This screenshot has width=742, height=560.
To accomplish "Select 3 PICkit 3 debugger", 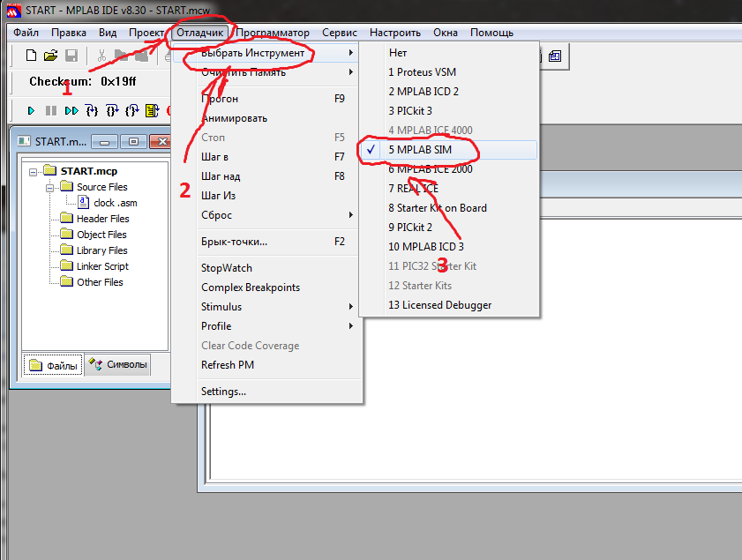I will pos(447,111).
